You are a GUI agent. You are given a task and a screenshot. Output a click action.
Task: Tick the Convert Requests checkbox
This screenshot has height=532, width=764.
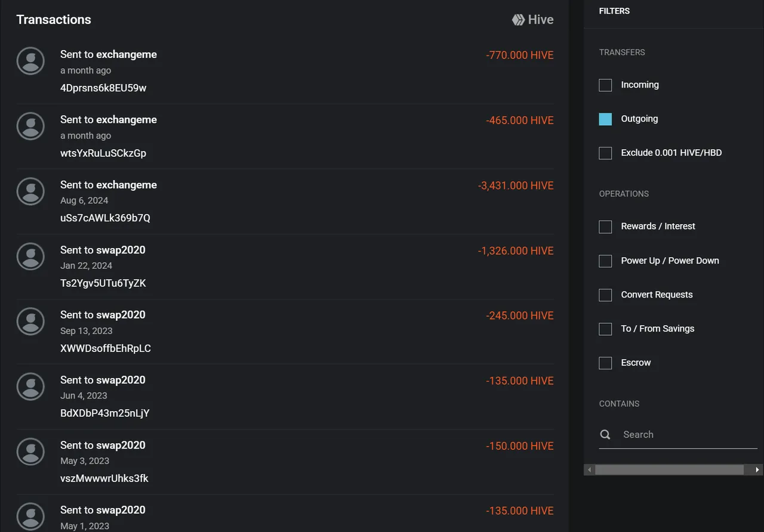605,295
